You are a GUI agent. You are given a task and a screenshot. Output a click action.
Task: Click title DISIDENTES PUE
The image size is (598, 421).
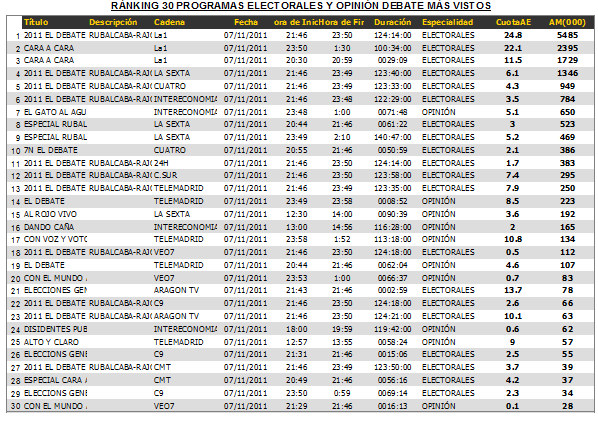pos(55,329)
